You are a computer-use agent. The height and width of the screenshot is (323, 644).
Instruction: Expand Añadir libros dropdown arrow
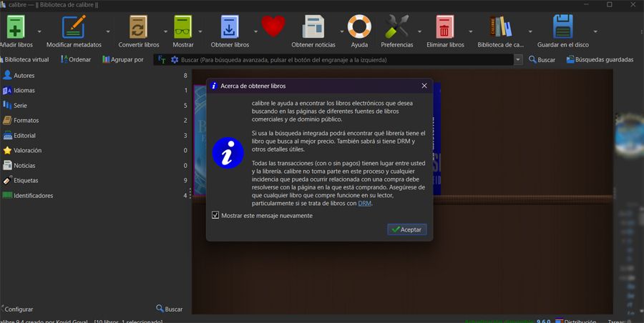coord(39,31)
